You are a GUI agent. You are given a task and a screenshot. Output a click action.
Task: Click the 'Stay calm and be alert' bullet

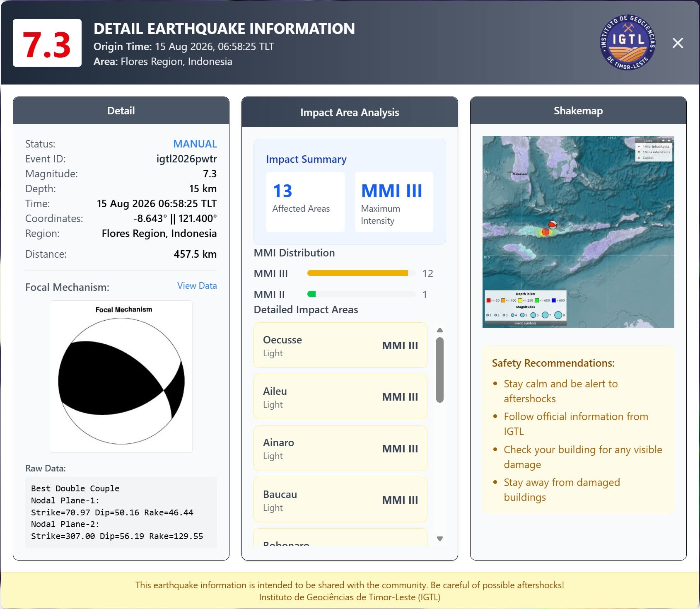(561, 391)
